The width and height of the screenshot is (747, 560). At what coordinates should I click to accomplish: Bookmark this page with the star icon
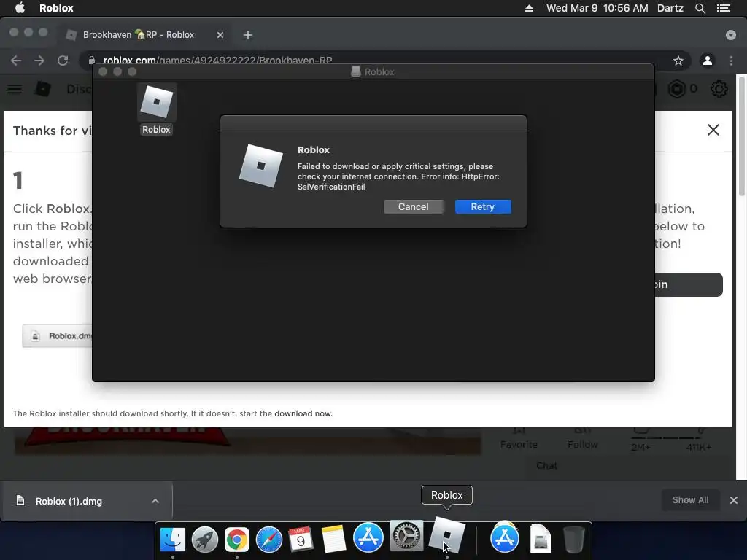678,61
